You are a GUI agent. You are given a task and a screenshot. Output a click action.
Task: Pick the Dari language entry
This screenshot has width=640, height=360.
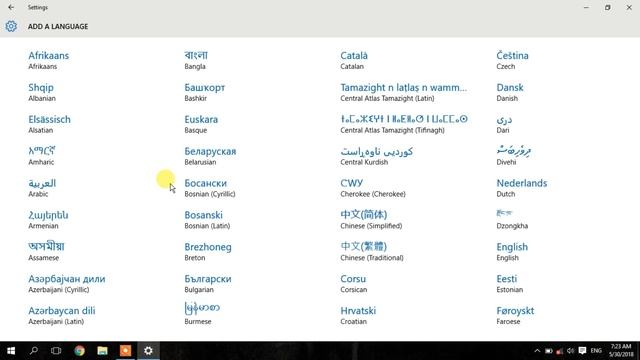pos(504,124)
